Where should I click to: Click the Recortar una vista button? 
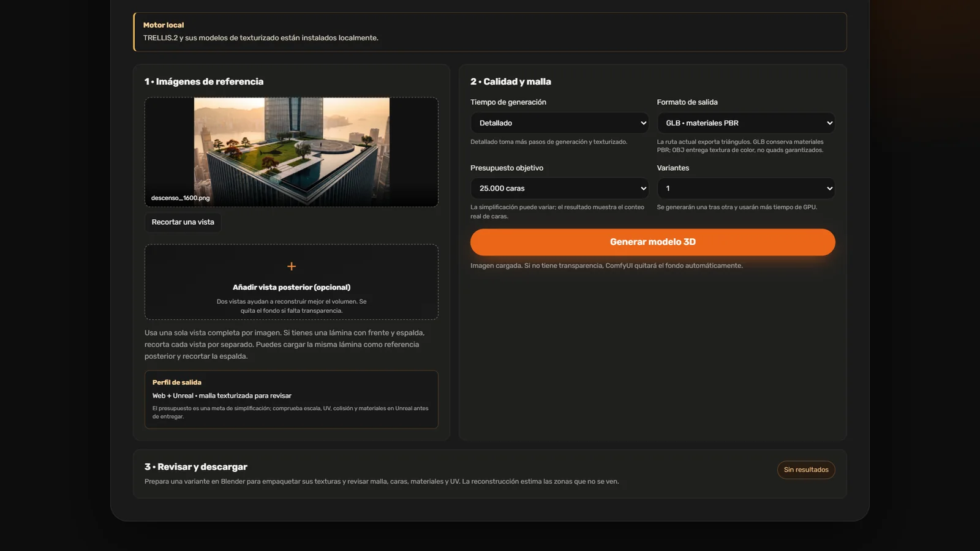coord(183,222)
